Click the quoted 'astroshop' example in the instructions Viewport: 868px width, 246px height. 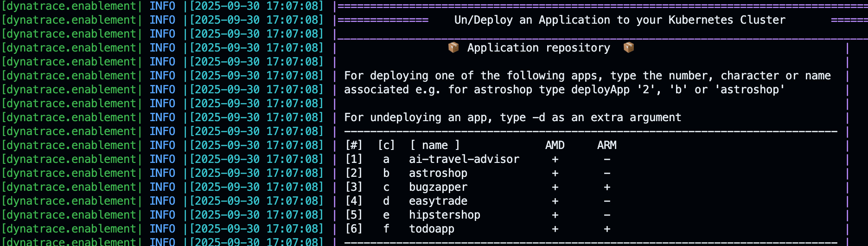point(749,90)
